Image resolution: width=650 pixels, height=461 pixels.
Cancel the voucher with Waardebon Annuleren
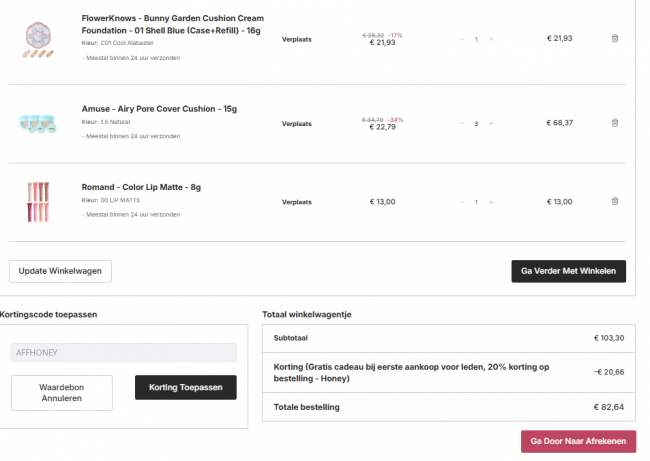[62, 392]
